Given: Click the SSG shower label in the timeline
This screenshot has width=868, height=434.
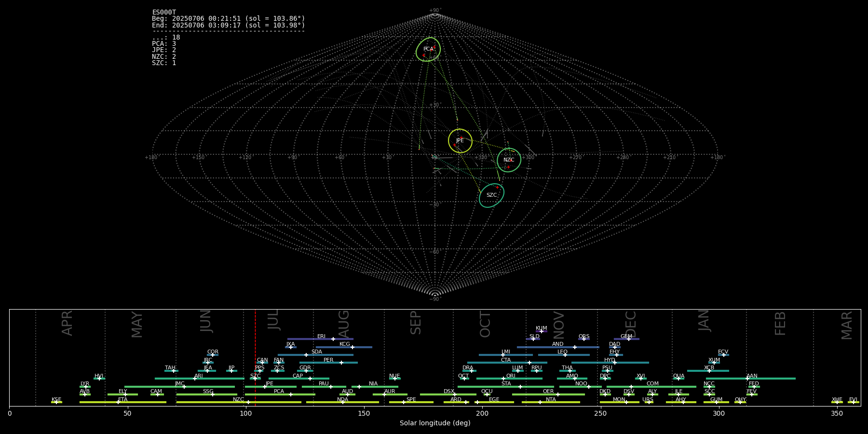Looking at the screenshot, I should point(208,391).
